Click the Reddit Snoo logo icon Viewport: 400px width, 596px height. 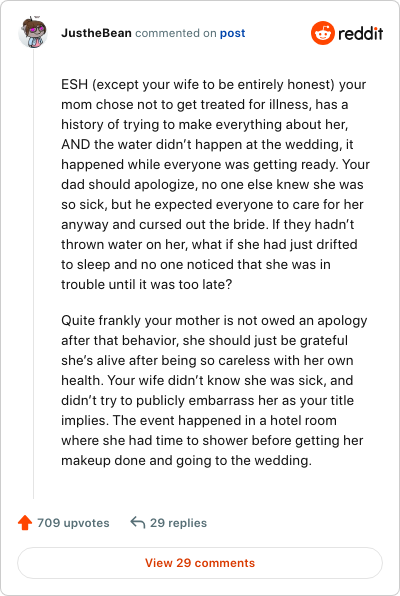322,33
